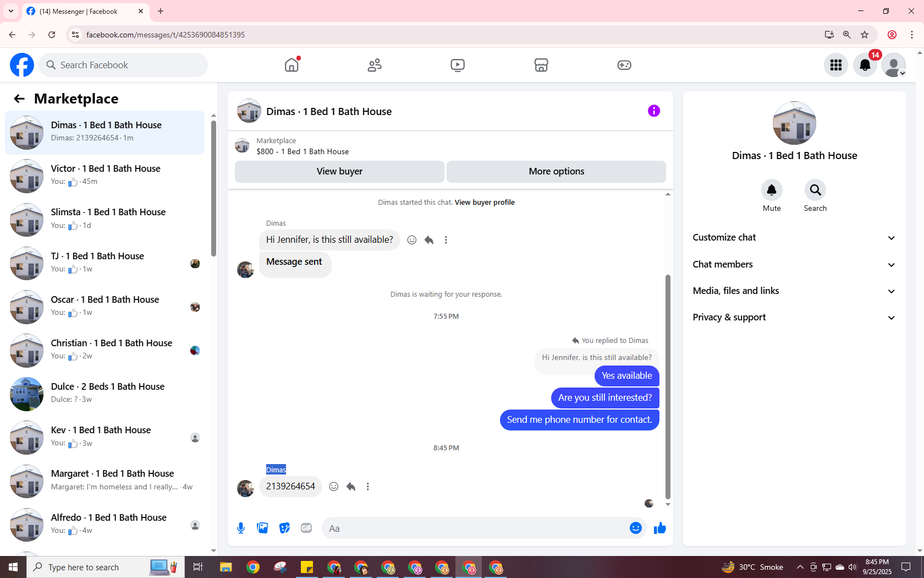Open the Slimsta · 1 Bed 1 Bath House chat
The width and height of the screenshot is (924, 578).
105,220
